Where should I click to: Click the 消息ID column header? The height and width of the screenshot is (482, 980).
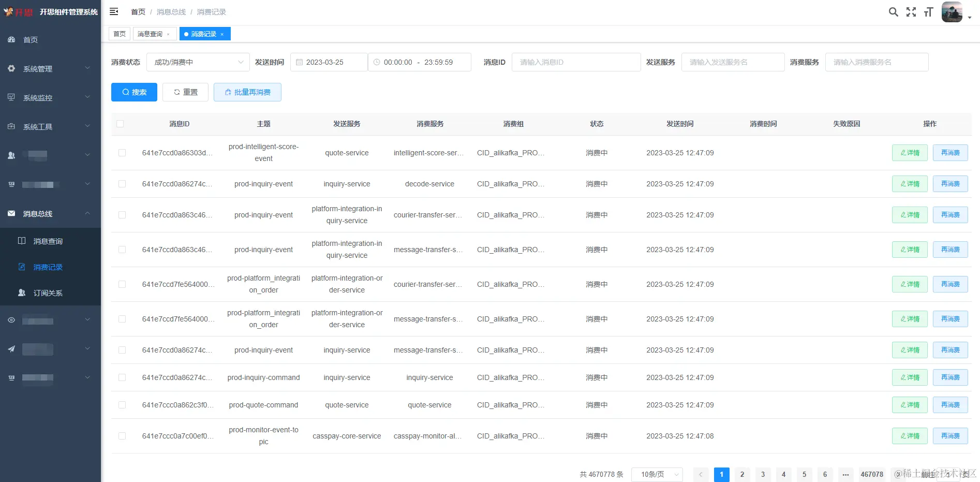[x=179, y=124]
